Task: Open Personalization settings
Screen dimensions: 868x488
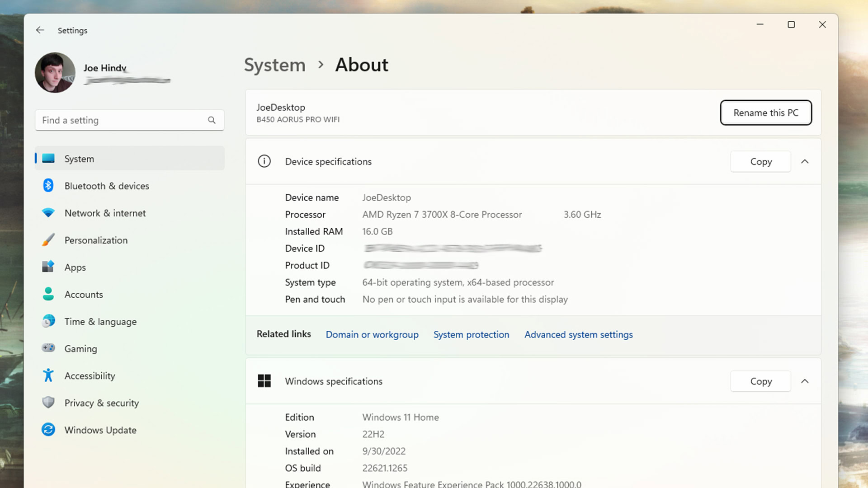Action: [96, 240]
